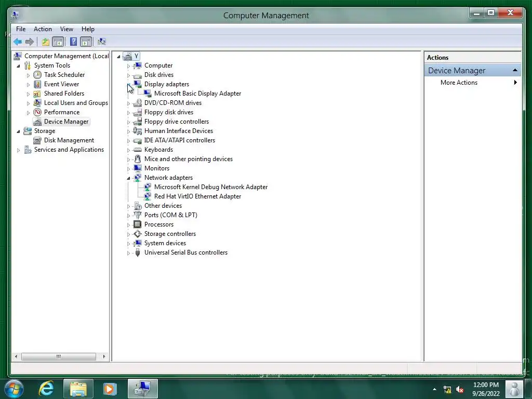Click the Event Viewer icon
The image size is (532, 399).
click(37, 84)
